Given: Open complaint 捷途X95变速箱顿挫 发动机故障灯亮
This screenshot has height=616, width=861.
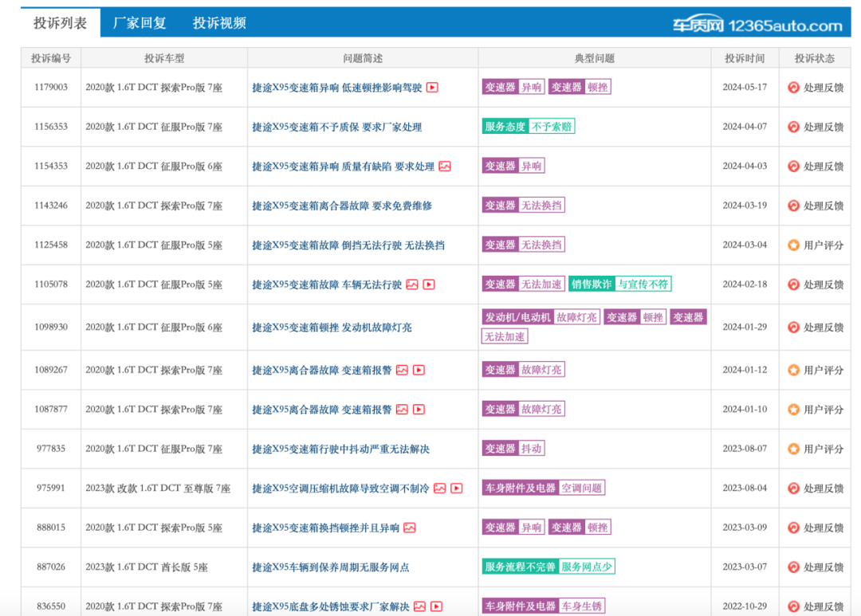Looking at the screenshot, I should click(x=332, y=328).
